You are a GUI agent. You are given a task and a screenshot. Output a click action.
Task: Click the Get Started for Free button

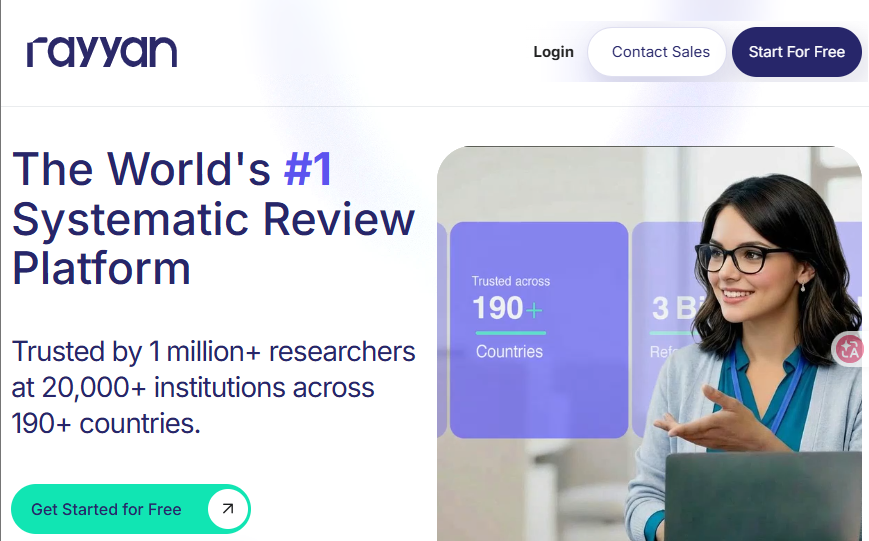(x=131, y=509)
